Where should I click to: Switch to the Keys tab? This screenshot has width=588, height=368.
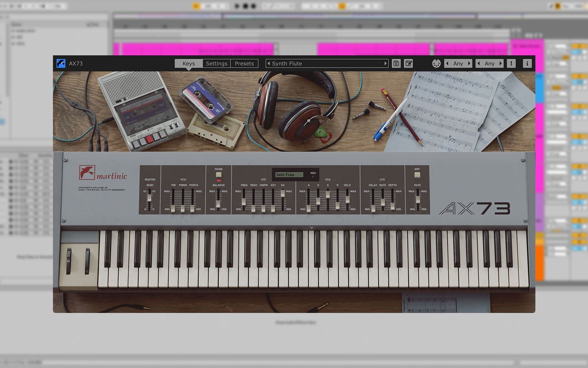coord(189,63)
